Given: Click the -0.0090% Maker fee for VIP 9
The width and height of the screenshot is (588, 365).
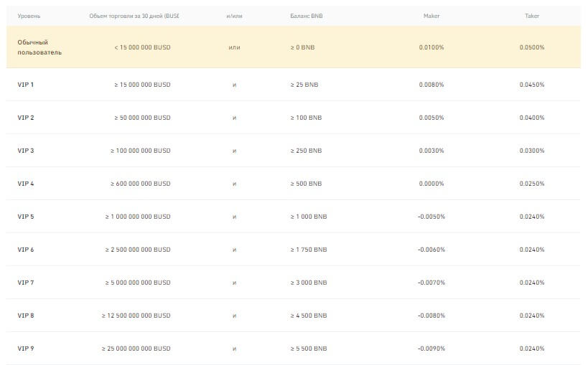Looking at the screenshot, I should [x=431, y=349].
